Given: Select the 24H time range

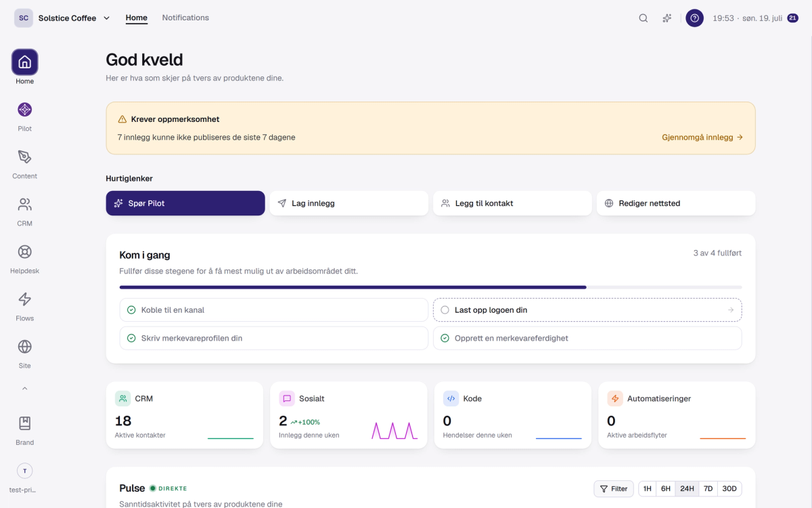Looking at the screenshot, I should coord(687,488).
